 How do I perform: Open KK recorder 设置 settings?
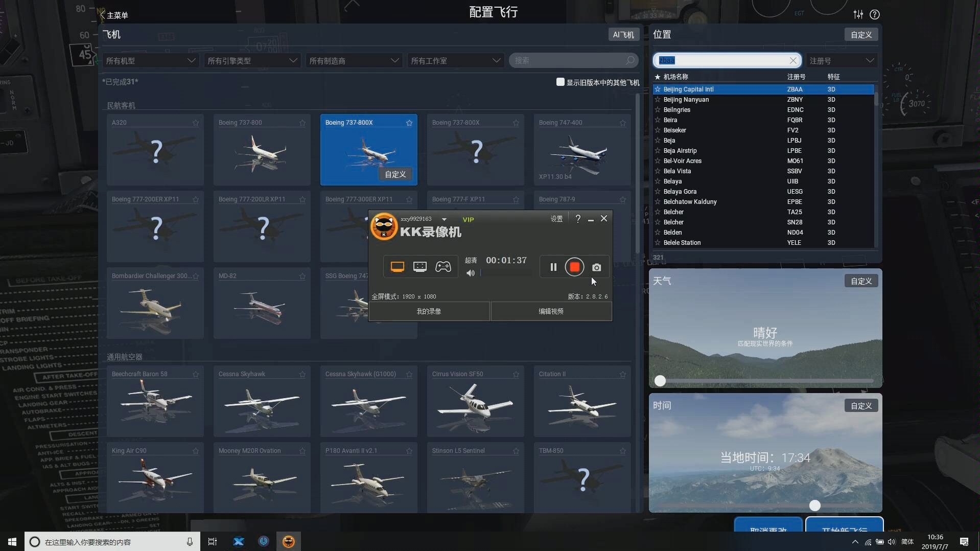point(556,219)
